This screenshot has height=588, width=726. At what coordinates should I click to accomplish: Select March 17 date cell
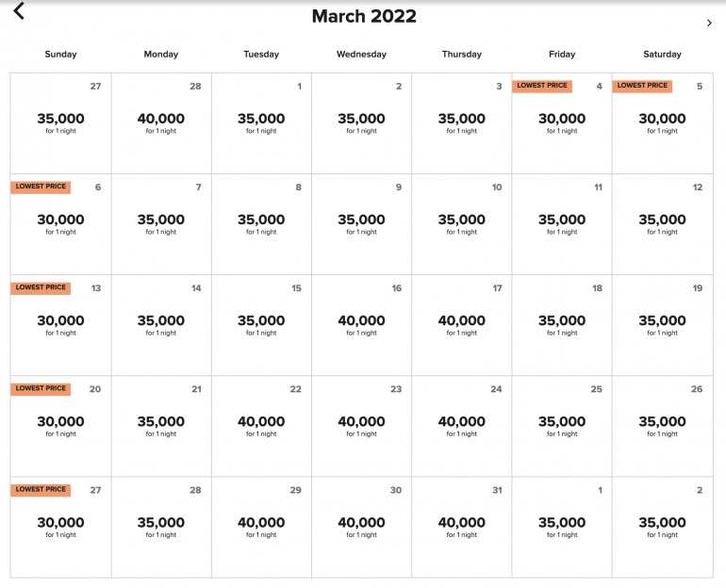click(x=462, y=325)
